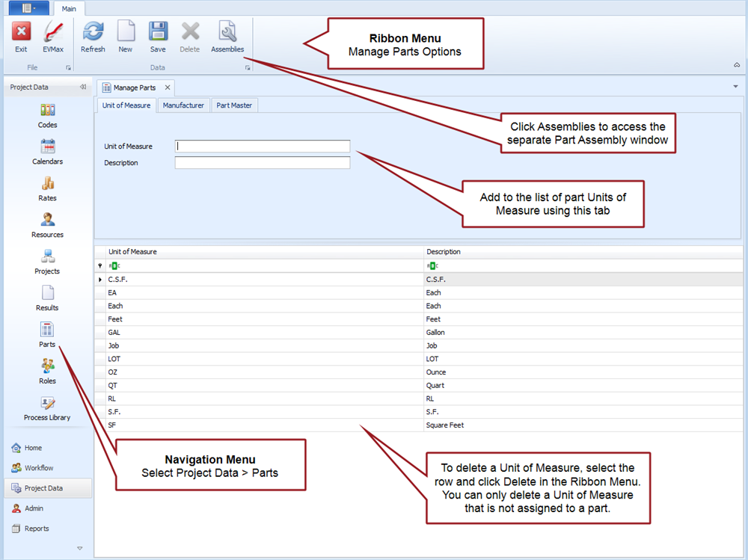748x560 pixels.
Task: Open EVMax from the ribbon
Action: coord(53,36)
